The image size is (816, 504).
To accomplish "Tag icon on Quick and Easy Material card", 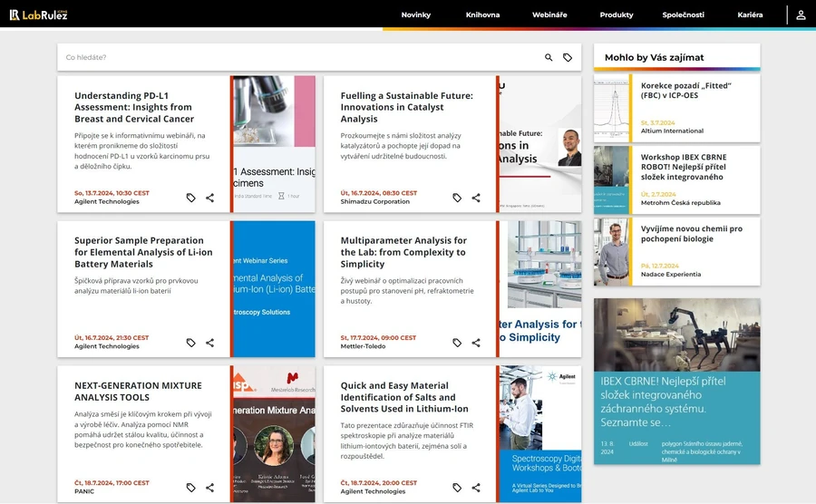I will click(x=457, y=488).
